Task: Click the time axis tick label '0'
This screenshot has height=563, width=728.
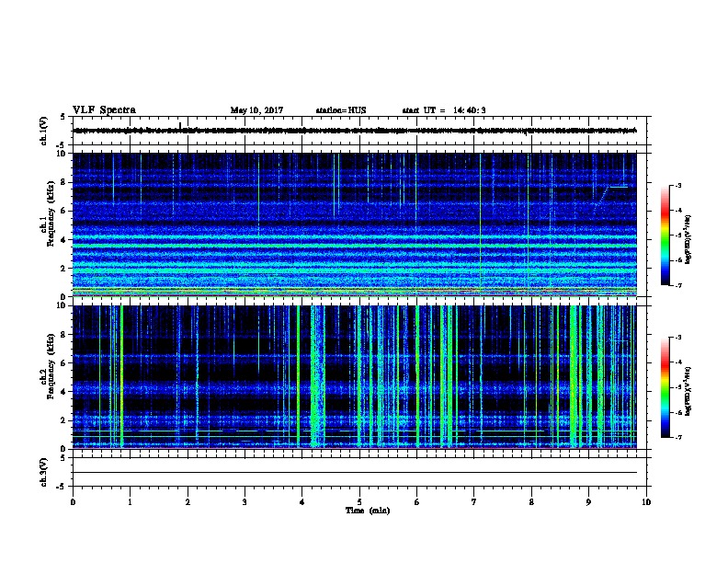Action: point(73,501)
